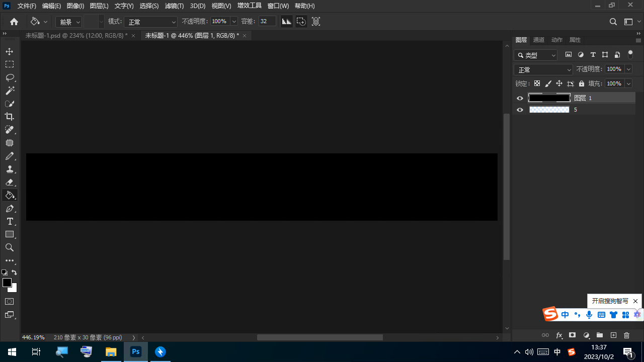
Task: Create a new layer with plus icon
Action: 613,335
